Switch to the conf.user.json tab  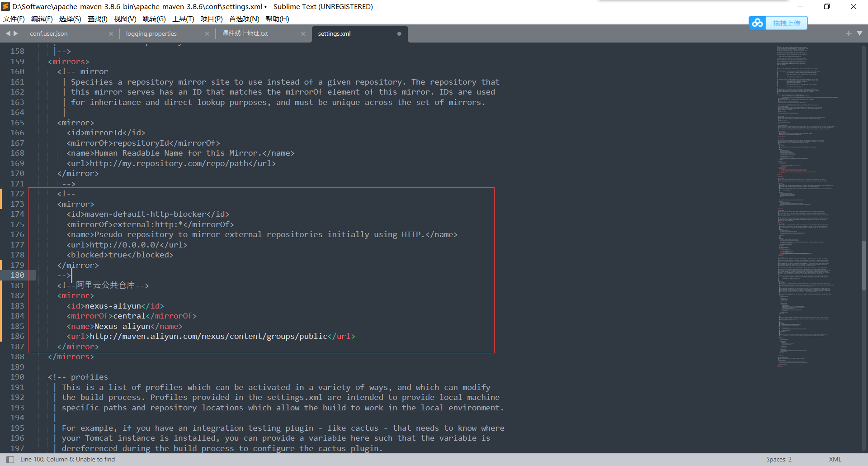click(x=49, y=34)
